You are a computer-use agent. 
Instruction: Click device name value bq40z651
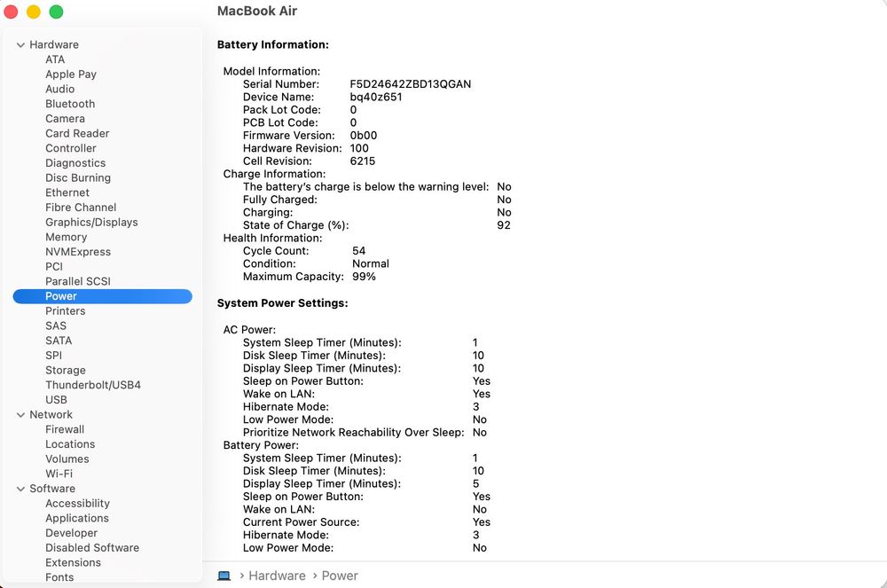click(375, 97)
